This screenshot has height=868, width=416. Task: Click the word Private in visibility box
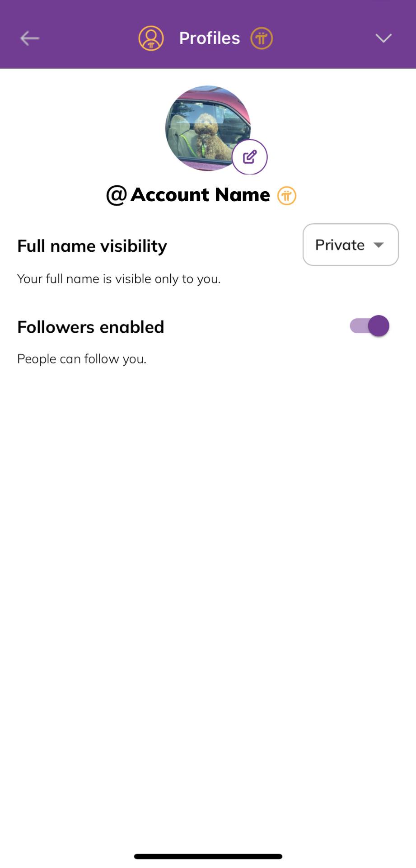(340, 245)
